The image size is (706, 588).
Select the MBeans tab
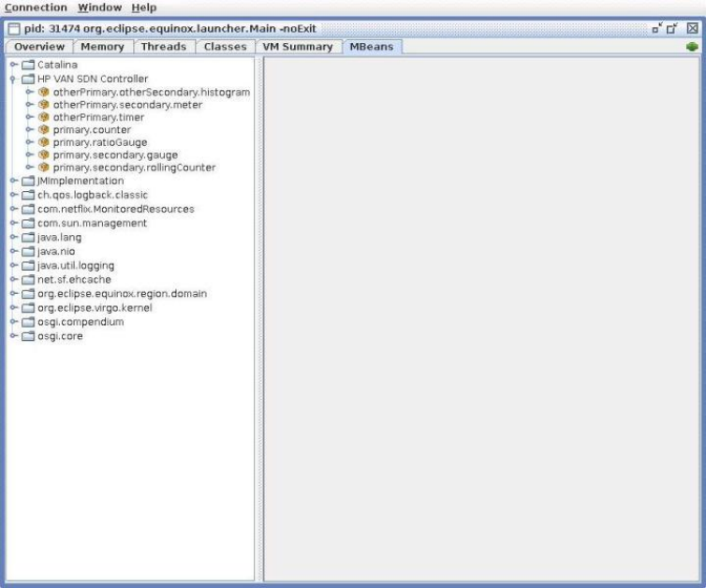pyautogui.click(x=372, y=47)
